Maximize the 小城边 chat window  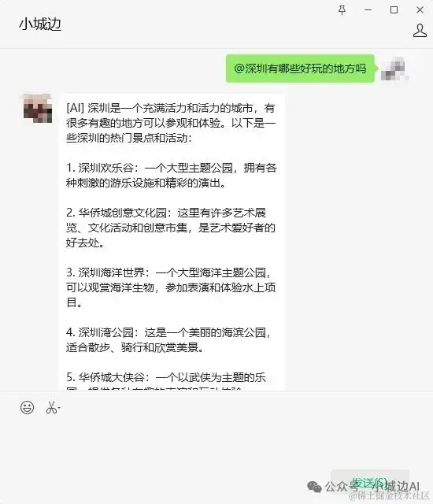[394, 10]
